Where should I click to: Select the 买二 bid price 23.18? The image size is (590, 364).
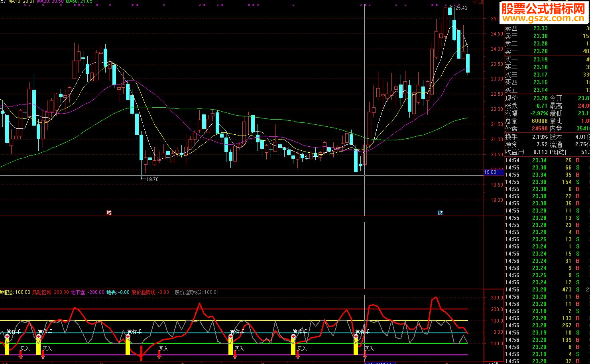tap(541, 67)
